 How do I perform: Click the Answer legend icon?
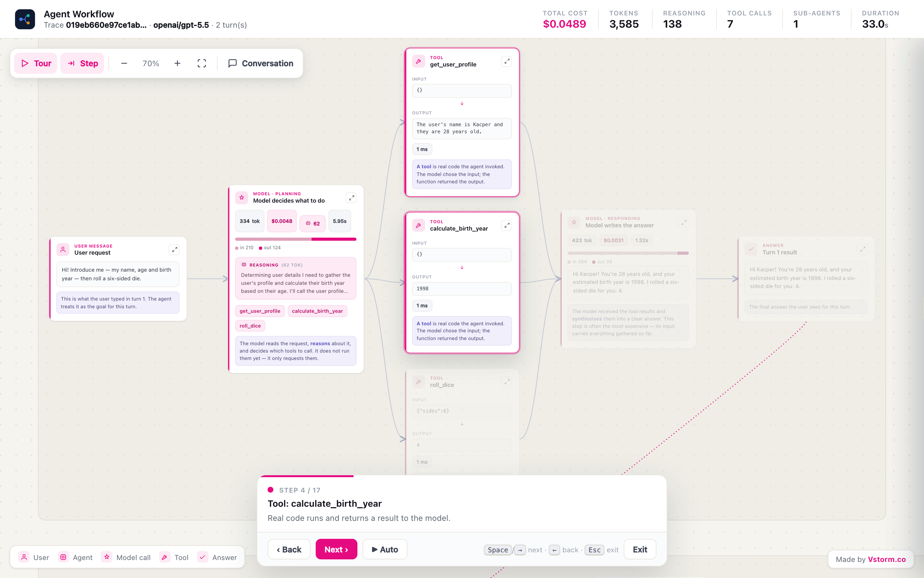pos(203,557)
